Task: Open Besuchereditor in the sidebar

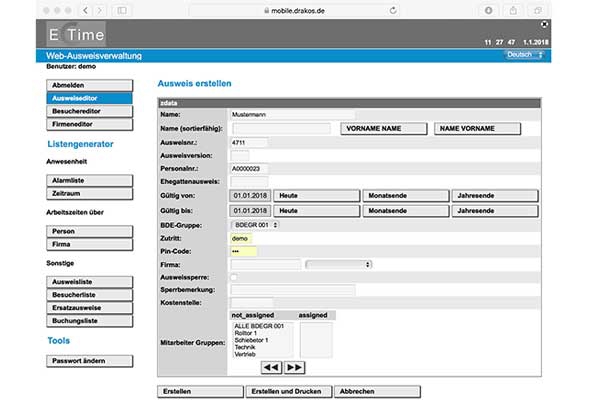Action: (x=89, y=111)
